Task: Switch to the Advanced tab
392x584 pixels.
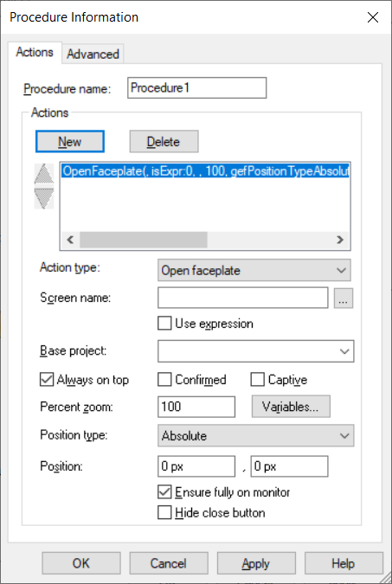Action: tap(93, 55)
